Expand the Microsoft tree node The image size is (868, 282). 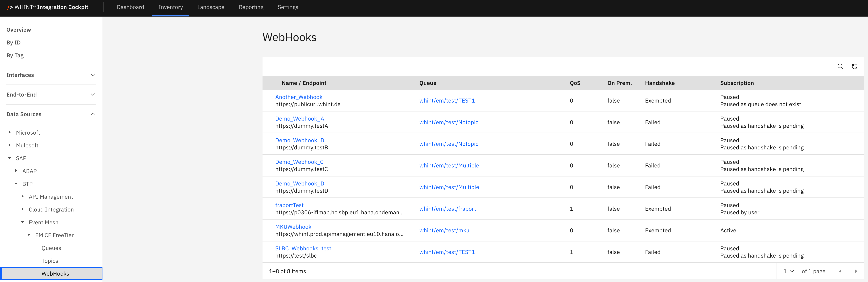[x=10, y=132]
